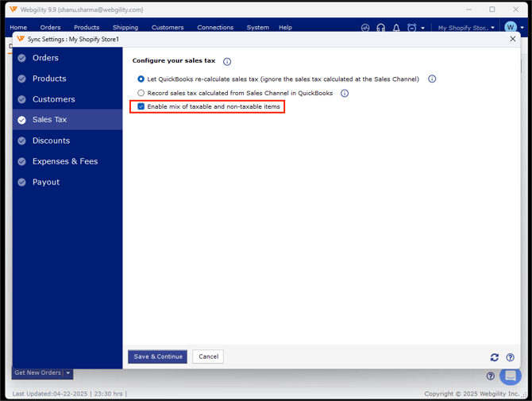Open the chat widget button
This screenshot has height=401, width=532.
pyautogui.click(x=511, y=376)
